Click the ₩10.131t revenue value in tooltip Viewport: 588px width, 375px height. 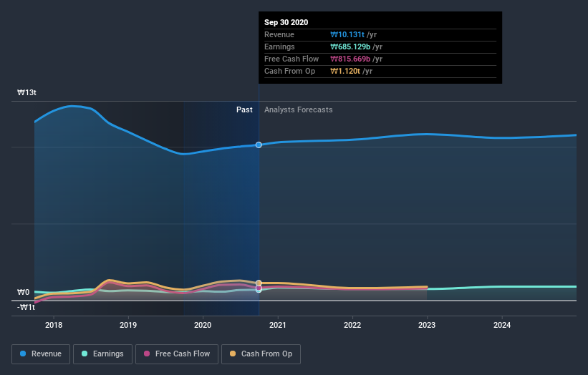pos(347,34)
